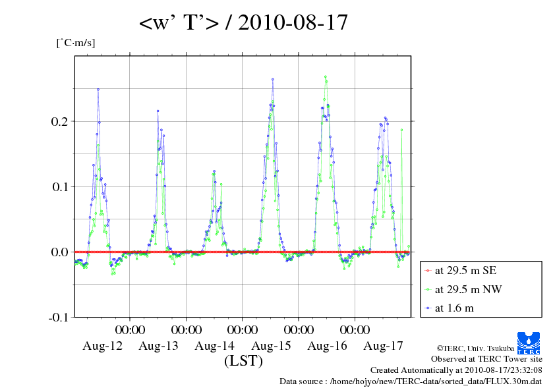Click the unit label '[°C·m/s]'
Viewport: 555px width, 392px height.
point(76,43)
